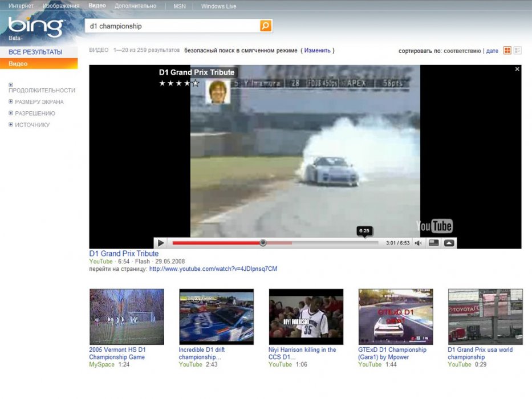Open the youtube.com watch URL link
The height and width of the screenshot is (399, 532).
pyautogui.click(x=213, y=268)
